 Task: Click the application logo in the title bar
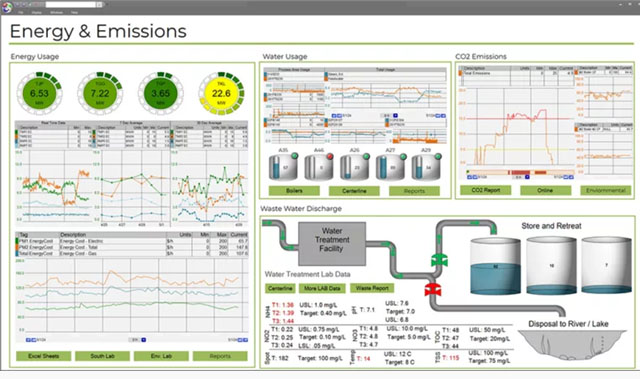click(x=6, y=7)
